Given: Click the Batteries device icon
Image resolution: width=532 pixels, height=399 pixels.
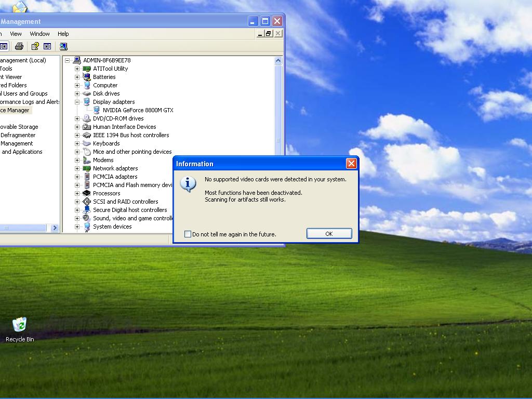Looking at the screenshot, I should (x=87, y=77).
